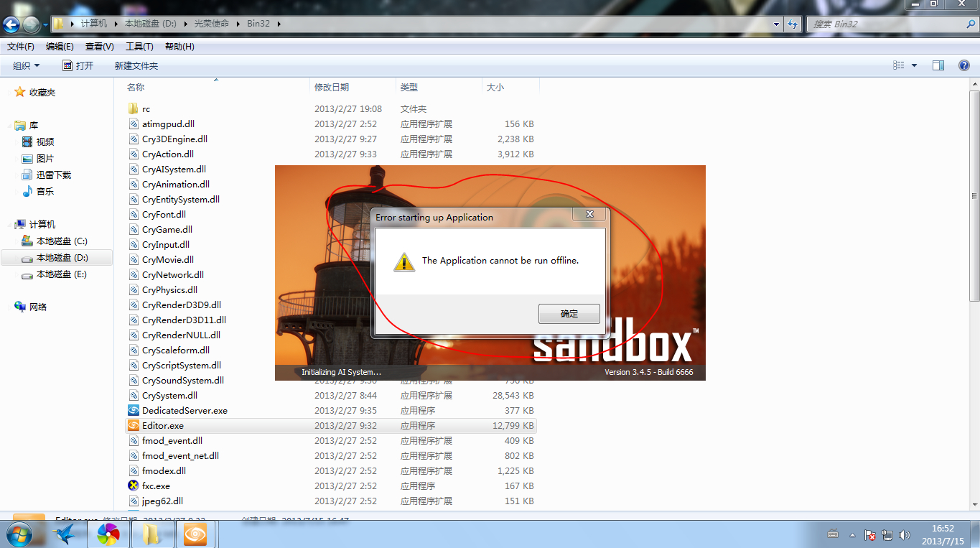This screenshot has height=548, width=980.
Task: Click the colorful pinwheel taskbar icon
Action: tap(108, 534)
